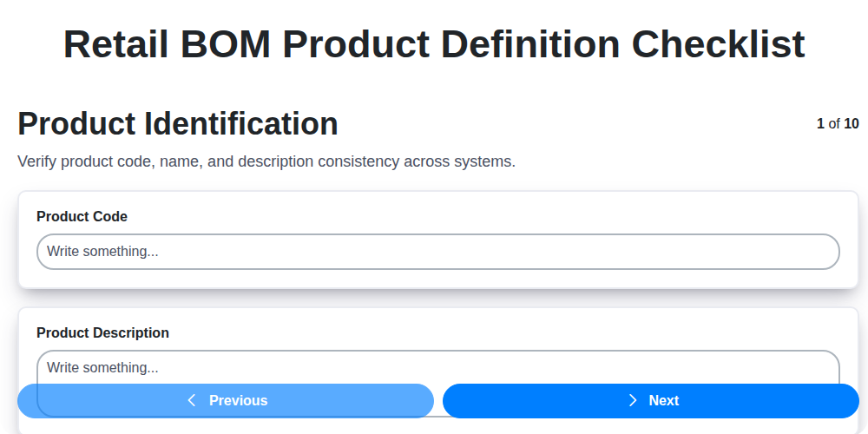Click the 'Verify product code' instruction text
The height and width of the screenshot is (434, 868).
pos(266,161)
